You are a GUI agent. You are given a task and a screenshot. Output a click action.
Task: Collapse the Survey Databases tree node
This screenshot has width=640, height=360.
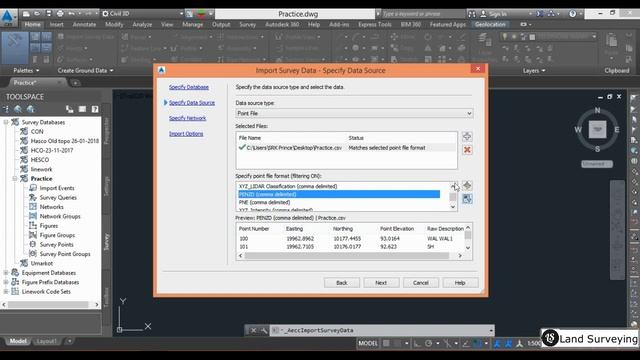click(6, 122)
